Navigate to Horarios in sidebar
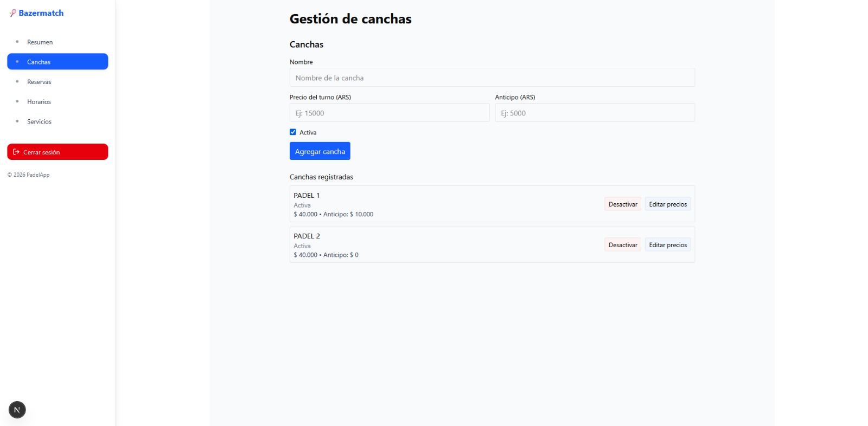The image size is (868, 426). 39,102
